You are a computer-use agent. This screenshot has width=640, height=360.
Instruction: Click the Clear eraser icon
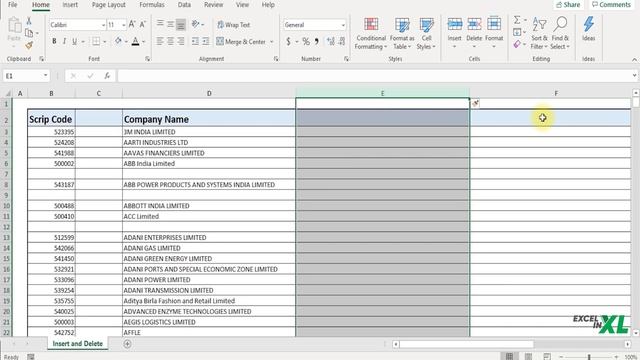(517, 44)
